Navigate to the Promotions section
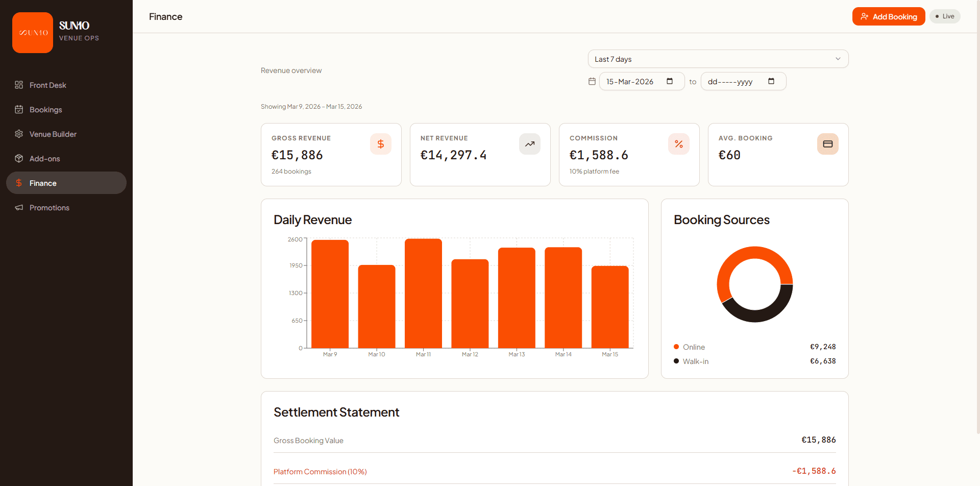Viewport: 980px width, 486px height. 50,208
